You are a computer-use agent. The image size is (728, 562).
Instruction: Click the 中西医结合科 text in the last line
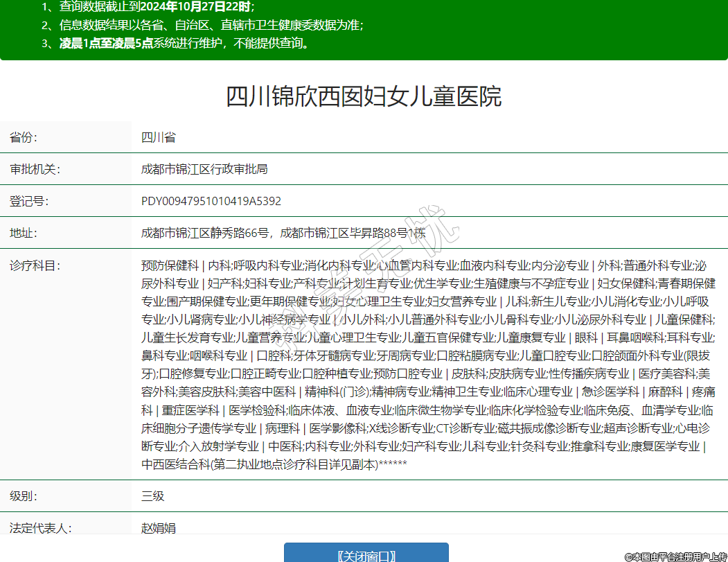click(x=175, y=464)
